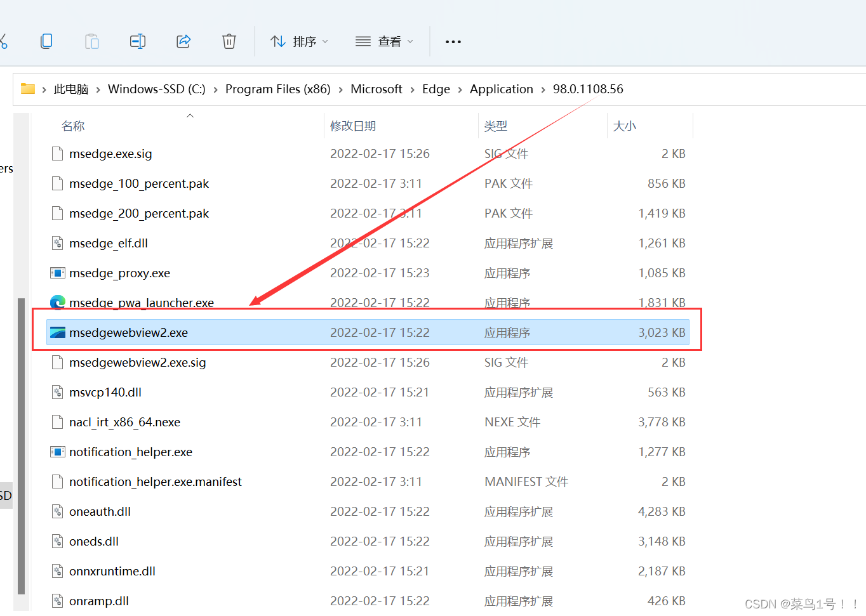
Task: Click the Copy icon in the toolbar
Action: click(46, 41)
